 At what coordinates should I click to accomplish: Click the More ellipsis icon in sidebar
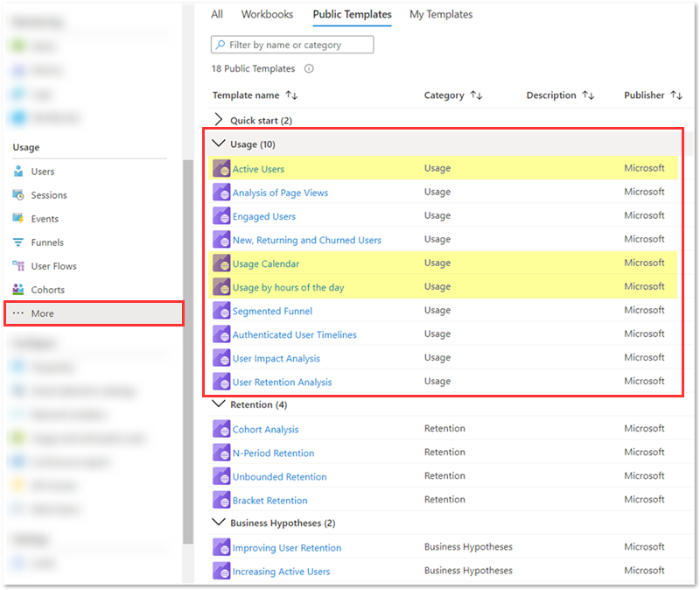coord(18,313)
